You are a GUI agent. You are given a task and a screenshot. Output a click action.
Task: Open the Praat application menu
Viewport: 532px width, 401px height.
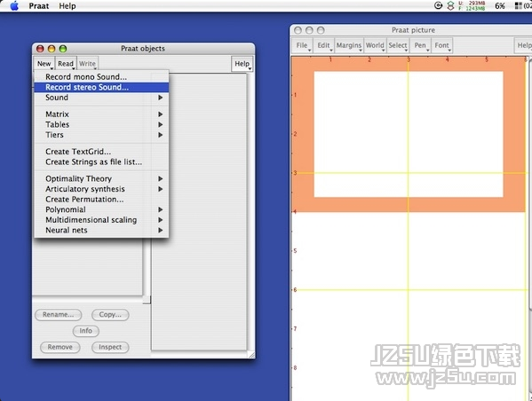(x=39, y=5)
